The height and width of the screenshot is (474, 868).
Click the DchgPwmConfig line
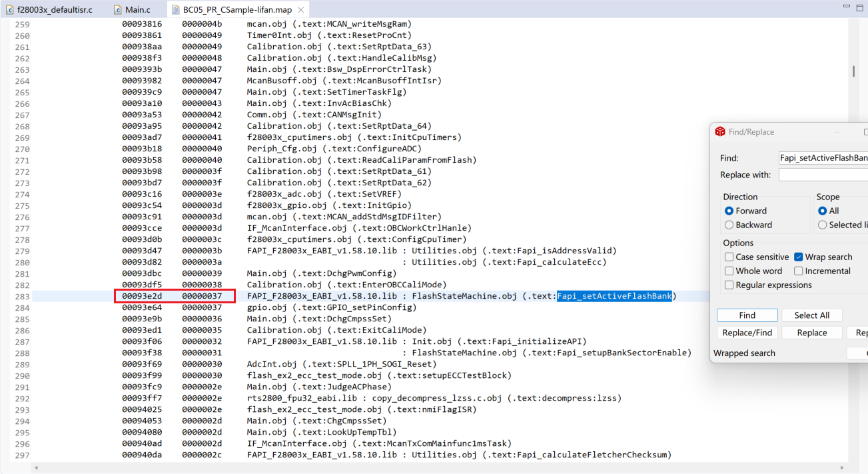(322, 273)
